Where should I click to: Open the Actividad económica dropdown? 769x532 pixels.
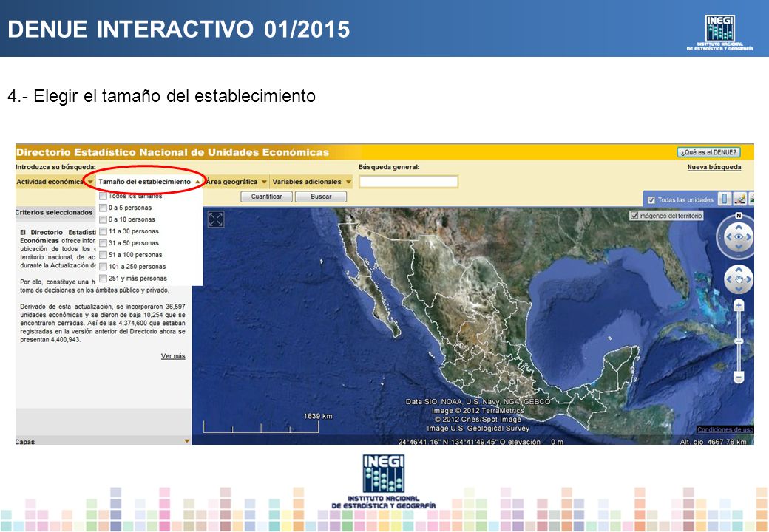(55, 182)
